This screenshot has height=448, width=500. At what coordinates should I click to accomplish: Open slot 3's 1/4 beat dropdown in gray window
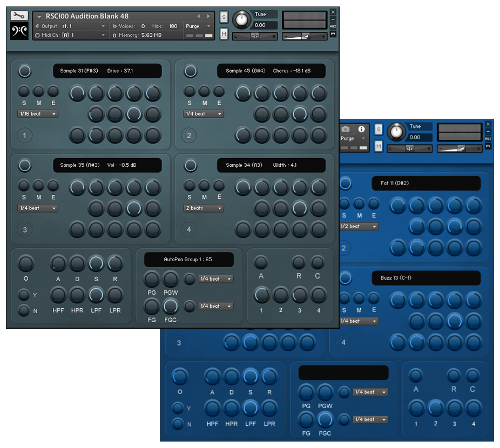38,208
